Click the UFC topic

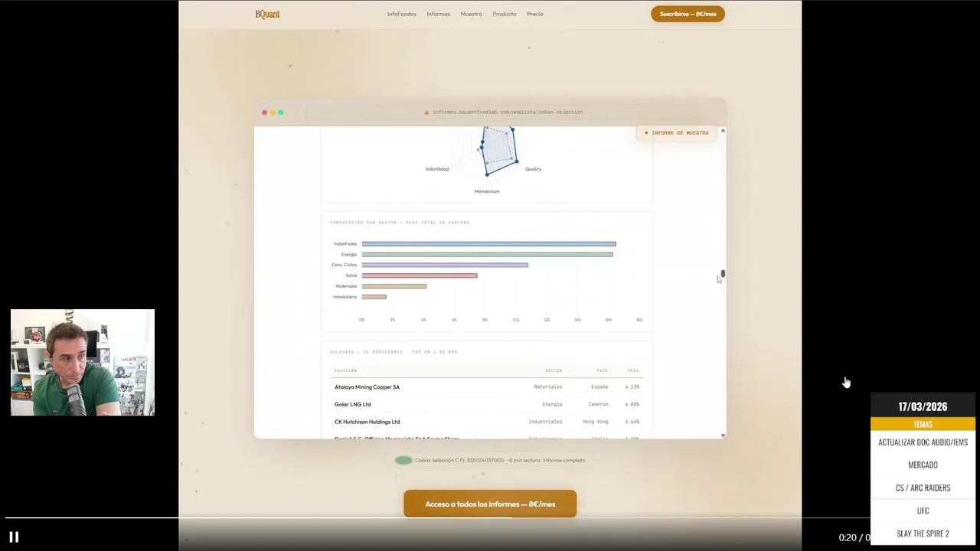pyautogui.click(x=923, y=510)
